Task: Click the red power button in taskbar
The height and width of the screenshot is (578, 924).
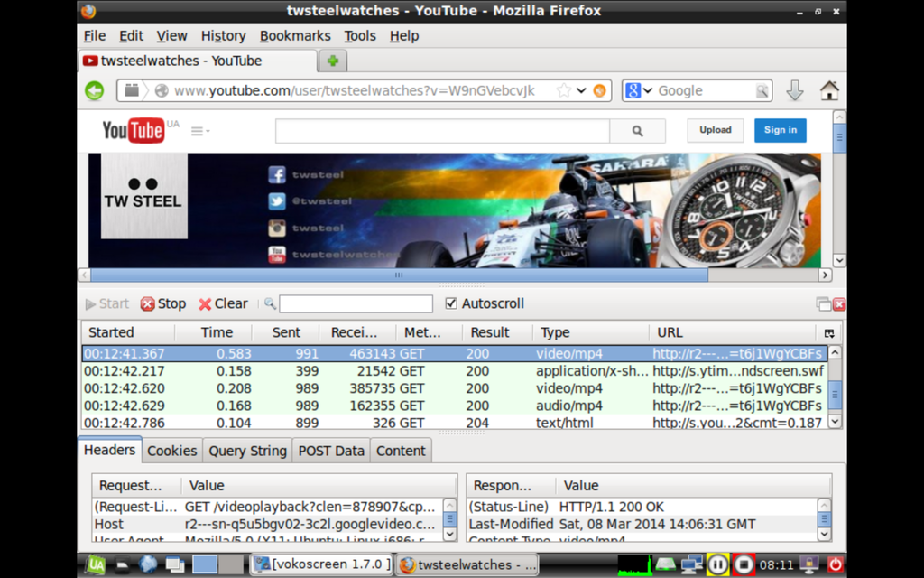Action: click(x=835, y=565)
